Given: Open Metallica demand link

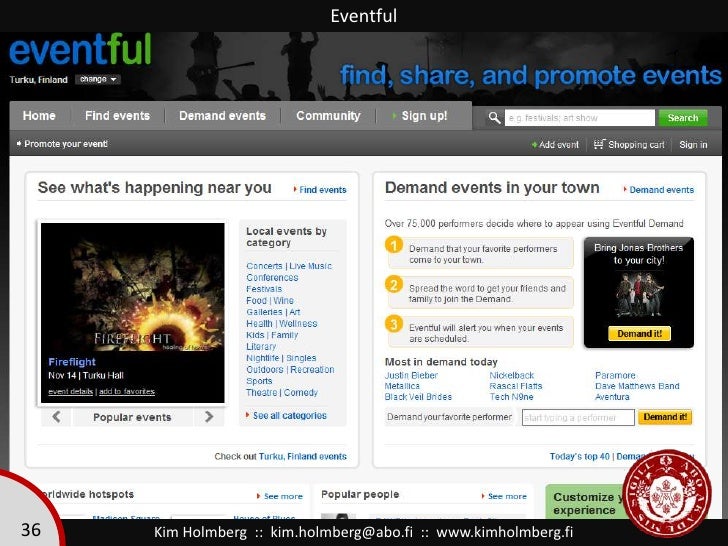Looking at the screenshot, I should coord(402,386).
